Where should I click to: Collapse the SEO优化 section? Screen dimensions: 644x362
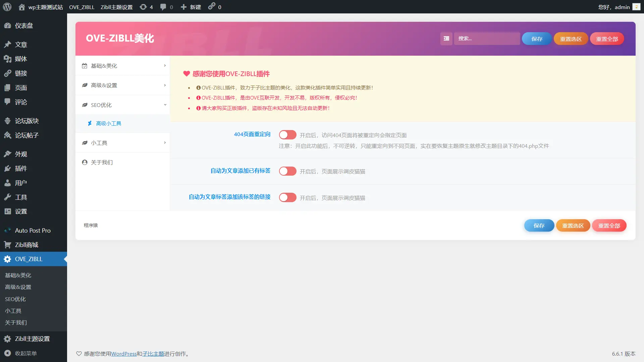coord(122,105)
